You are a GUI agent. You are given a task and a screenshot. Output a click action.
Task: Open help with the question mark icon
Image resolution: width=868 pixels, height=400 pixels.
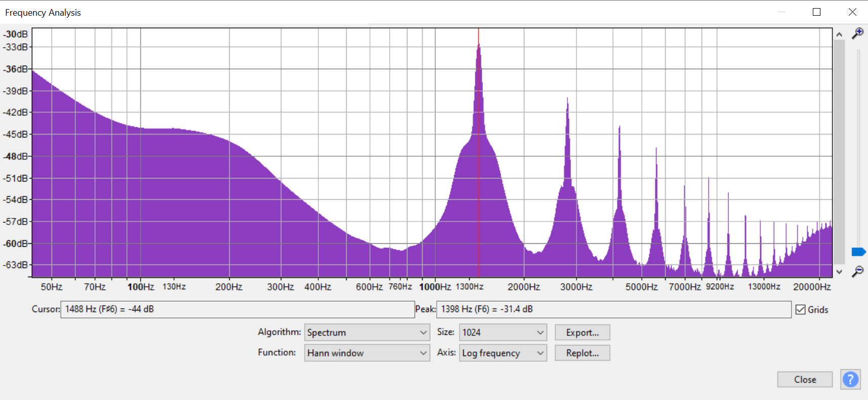(850, 379)
